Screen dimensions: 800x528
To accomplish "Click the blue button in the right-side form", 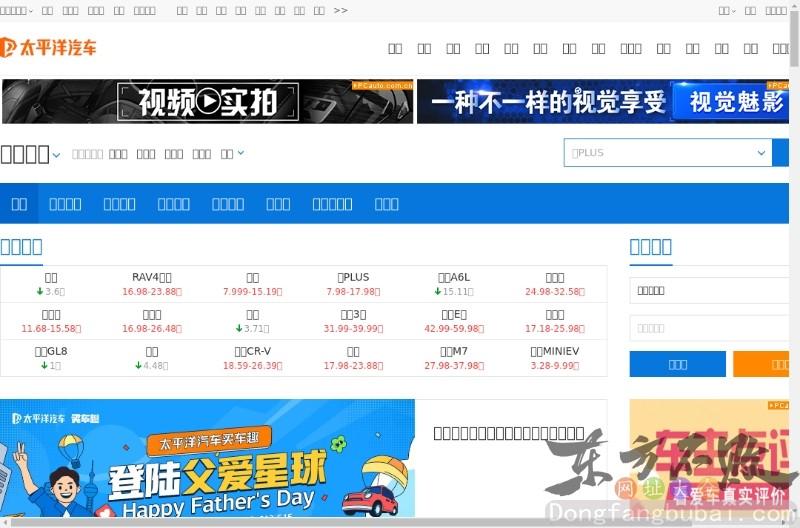I will click(678, 364).
